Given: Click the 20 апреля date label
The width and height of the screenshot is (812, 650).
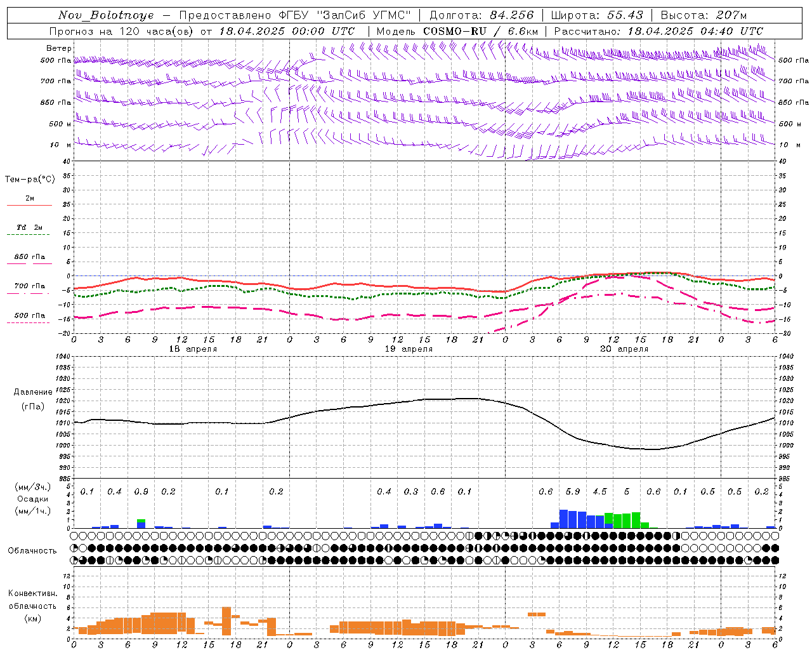Looking at the screenshot, I should point(624,349).
